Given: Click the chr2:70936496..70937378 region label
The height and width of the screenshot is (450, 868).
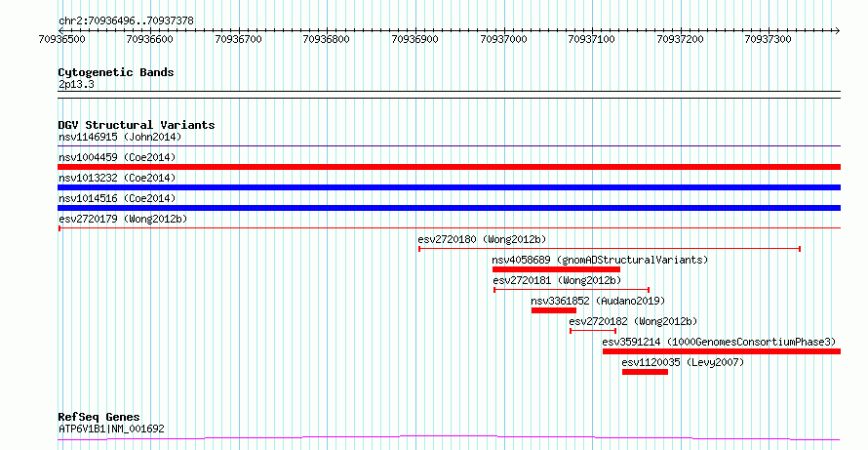Looking at the screenshot, I should (x=126, y=21).
